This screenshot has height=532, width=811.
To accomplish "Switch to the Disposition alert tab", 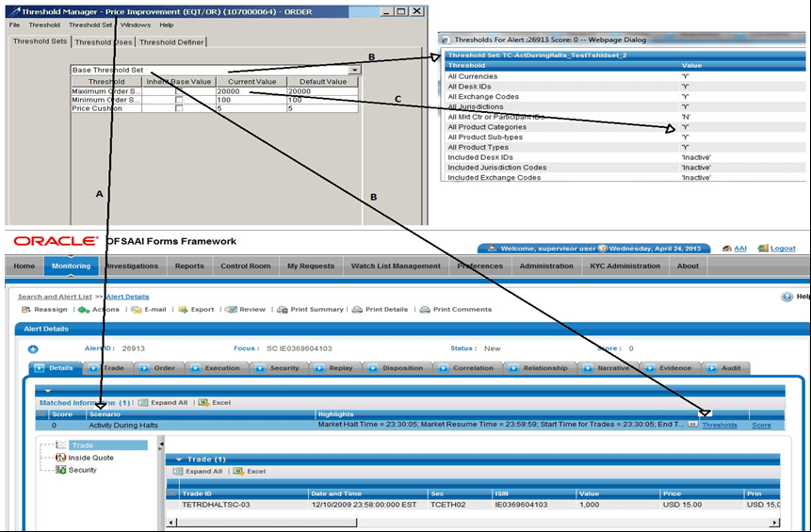I will point(397,368).
